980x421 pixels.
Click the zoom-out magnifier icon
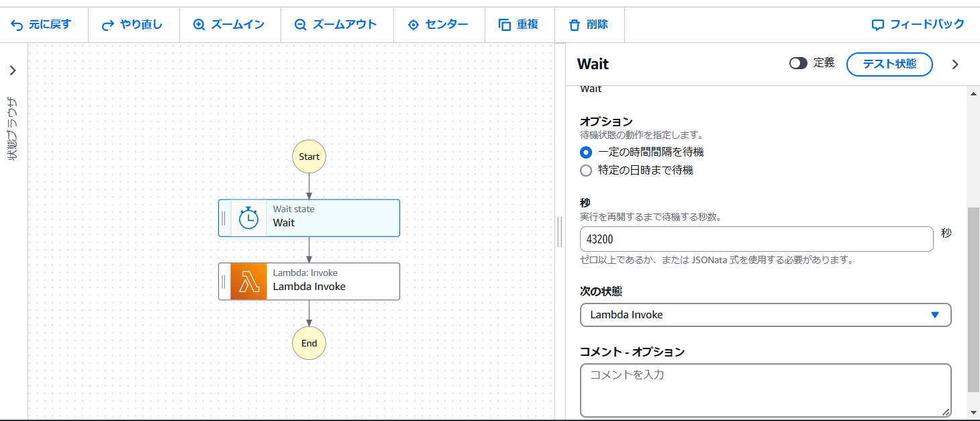pos(300,25)
